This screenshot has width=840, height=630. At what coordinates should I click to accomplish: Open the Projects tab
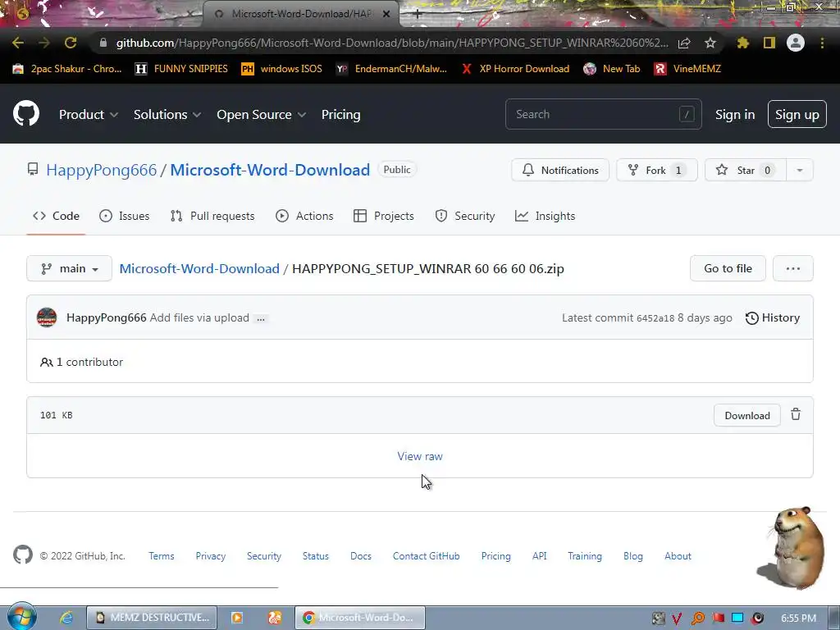(384, 216)
